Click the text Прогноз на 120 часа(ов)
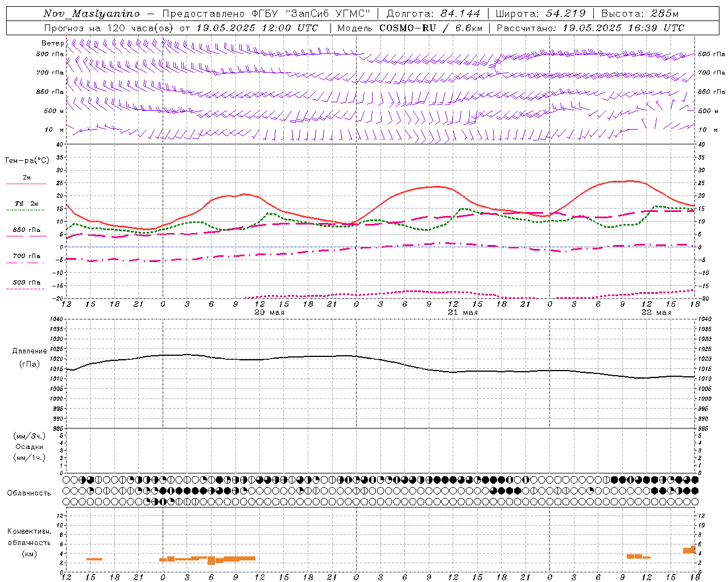728x582 pixels. pyautogui.click(x=109, y=28)
